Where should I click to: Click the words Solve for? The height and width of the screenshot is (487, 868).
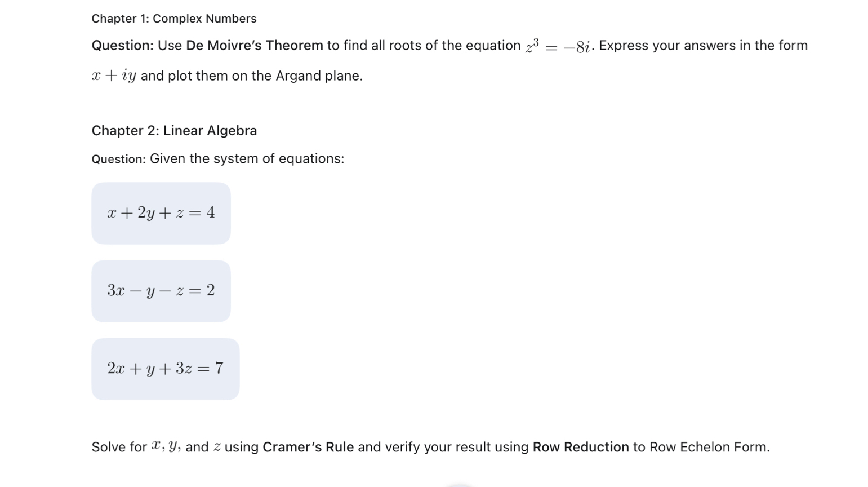(x=119, y=448)
